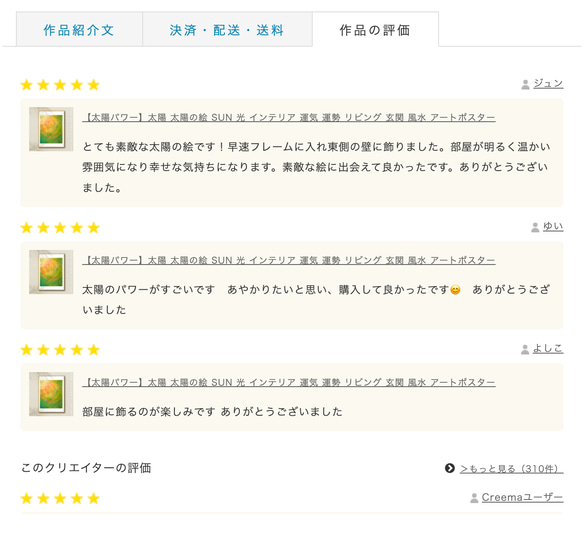Open 太陽パワー product title in third review
Screen dimensions: 583x537
[289, 382]
